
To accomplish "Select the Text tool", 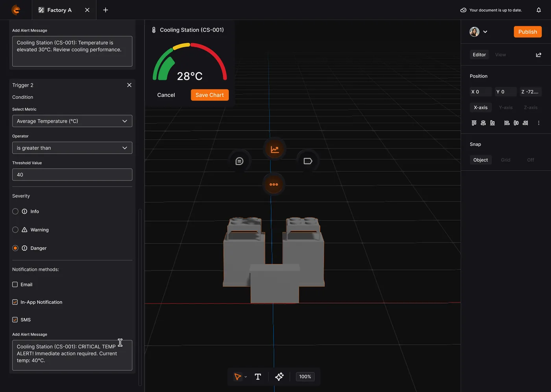I will 258,377.
